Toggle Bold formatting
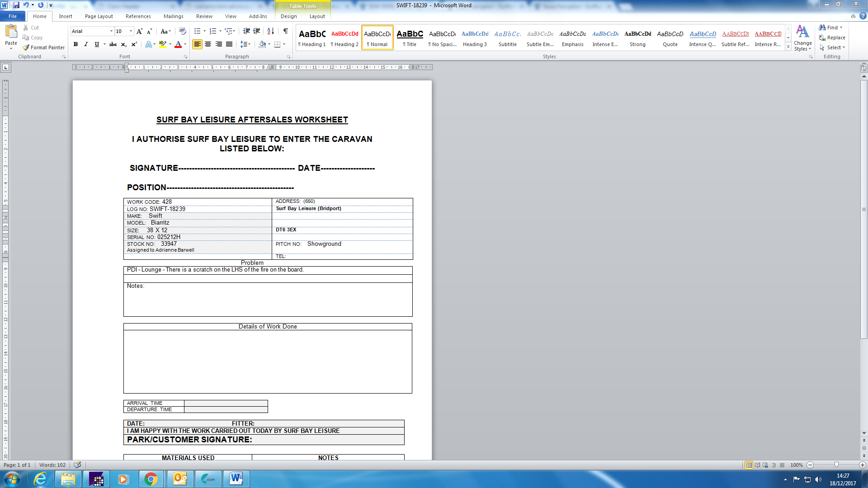Screen dimensions: 868x488 (75, 44)
